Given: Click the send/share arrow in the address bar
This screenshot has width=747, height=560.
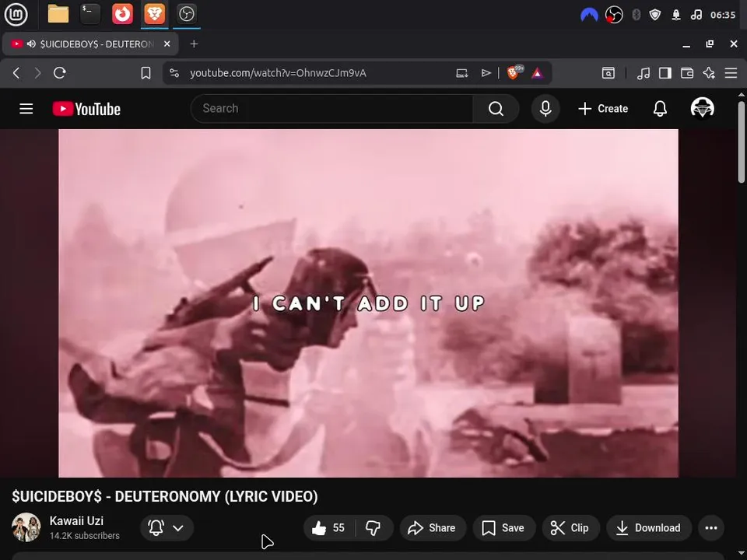Looking at the screenshot, I should [x=486, y=73].
